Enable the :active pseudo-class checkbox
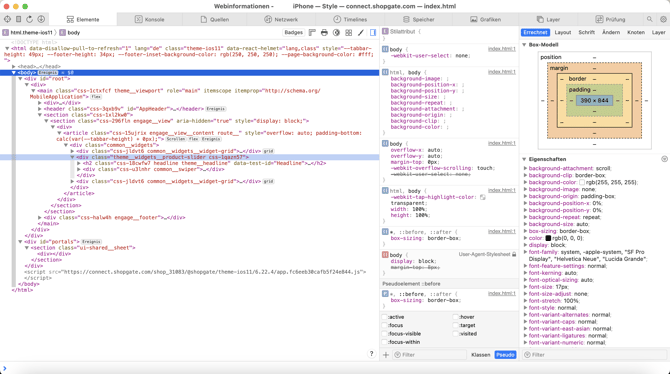This screenshot has width=670, height=374. (x=385, y=317)
